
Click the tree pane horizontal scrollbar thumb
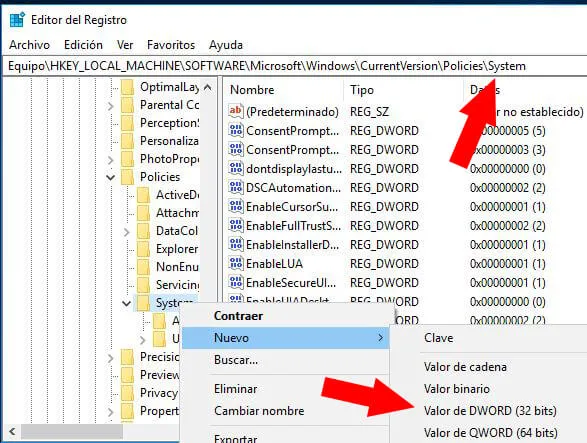click(72, 431)
